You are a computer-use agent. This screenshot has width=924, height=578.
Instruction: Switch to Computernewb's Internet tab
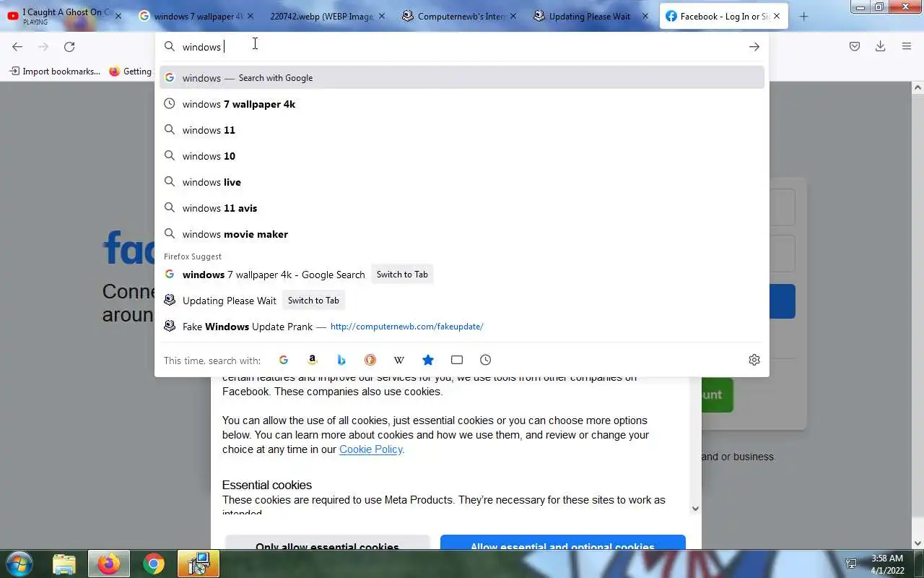460,16
